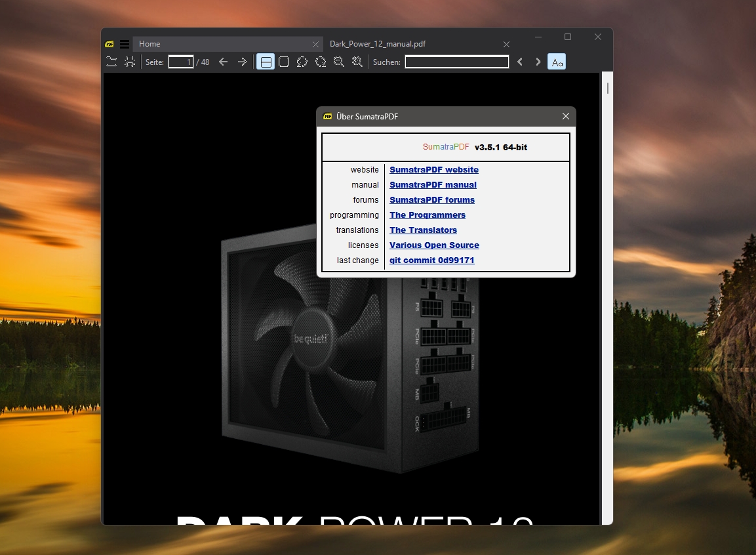Viewport: 756px width, 555px height.
Task: Click the 'Seite:' label
Action: click(x=155, y=62)
